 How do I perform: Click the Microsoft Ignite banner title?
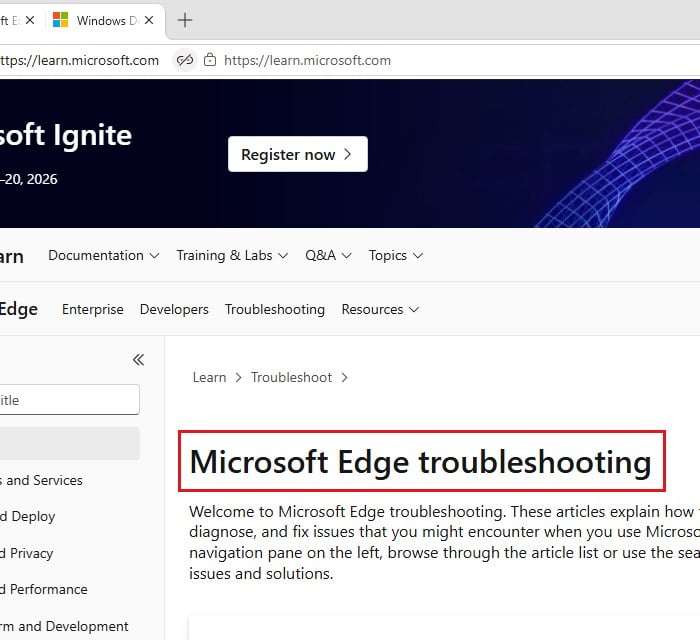point(66,135)
